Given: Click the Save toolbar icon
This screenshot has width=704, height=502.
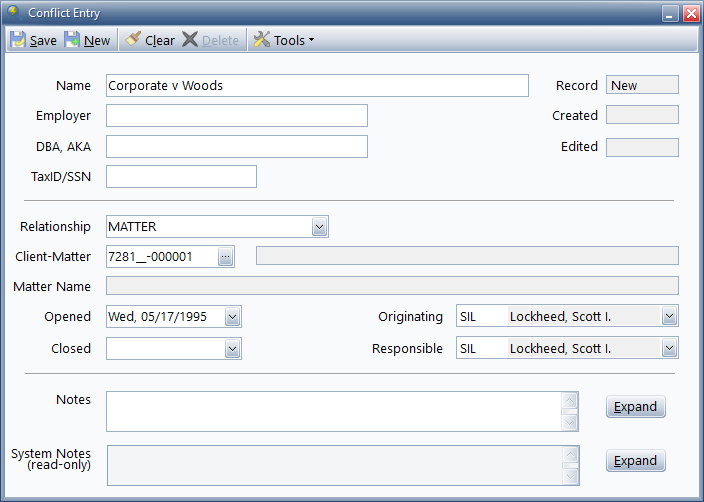Looking at the screenshot, I should click(18, 40).
